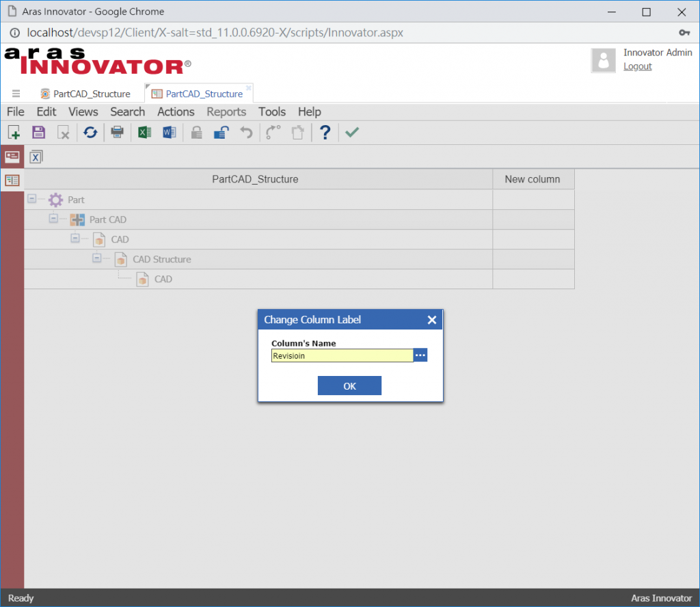Collapse the Part tree node
The width and height of the screenshot is (700, 607).
pos(31,198)
